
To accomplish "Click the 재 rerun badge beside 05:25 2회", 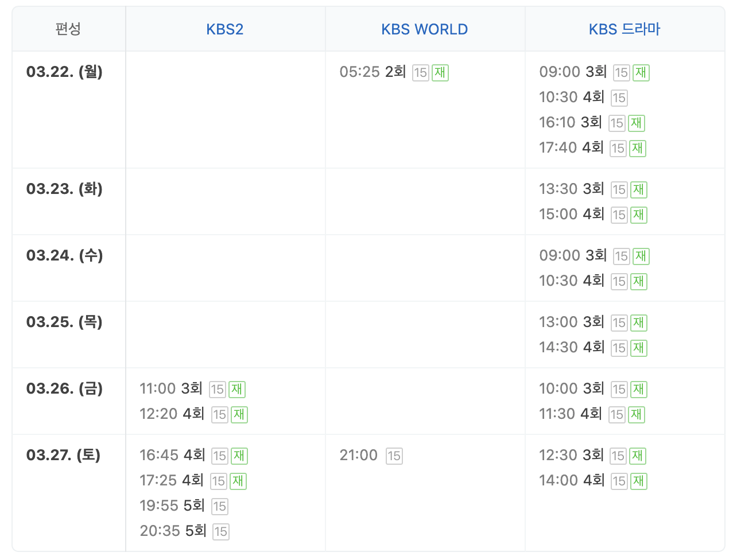I will [440, 72].
